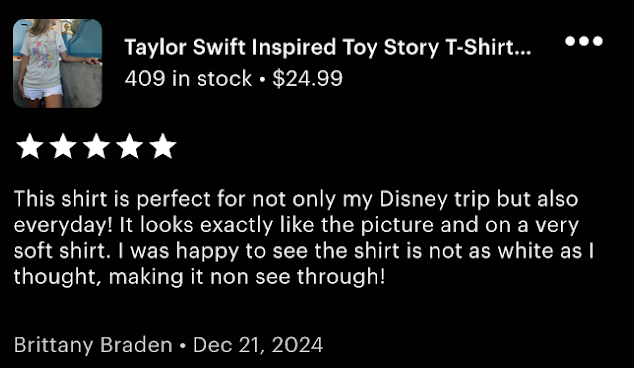Click the Dec 21, 2024 review date
This screenshot has width=634, height=368.
coord(258,345)
